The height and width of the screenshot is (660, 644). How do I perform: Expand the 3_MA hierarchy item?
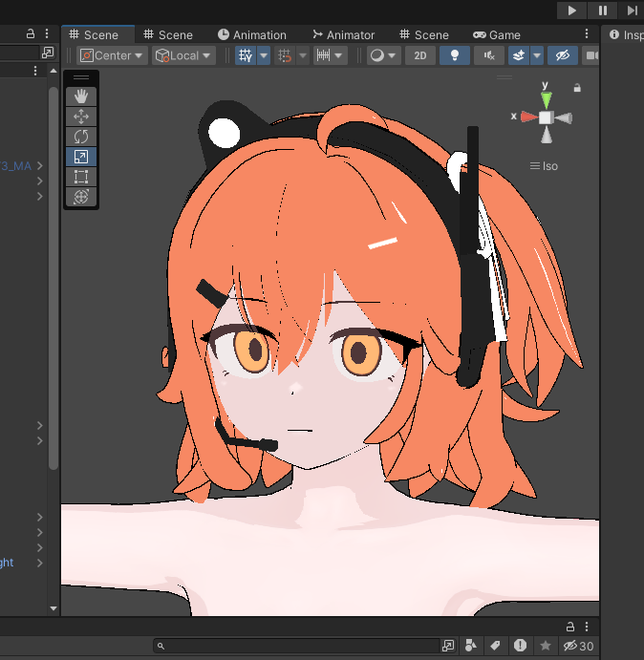(x=39, y=166)
